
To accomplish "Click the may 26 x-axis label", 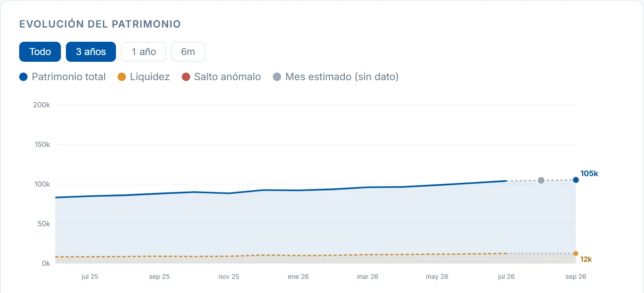I will 437,277.
